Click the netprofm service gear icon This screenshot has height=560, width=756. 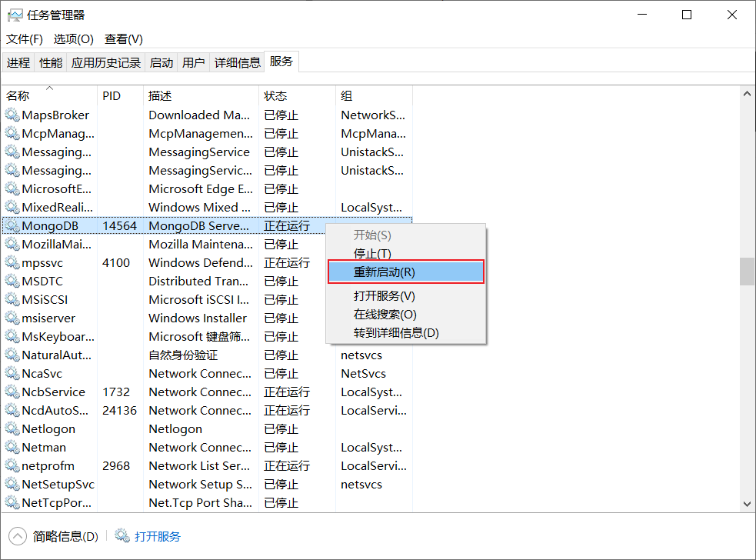[12, 466]
